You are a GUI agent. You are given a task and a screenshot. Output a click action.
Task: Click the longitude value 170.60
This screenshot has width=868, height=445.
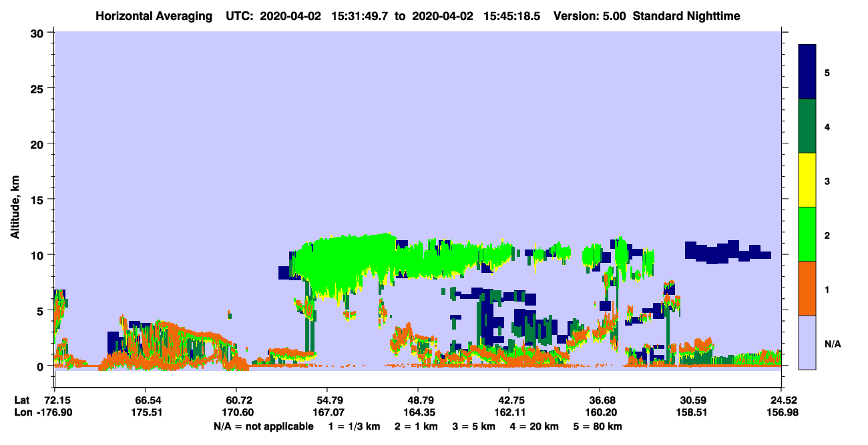click(x=236, y=413)
